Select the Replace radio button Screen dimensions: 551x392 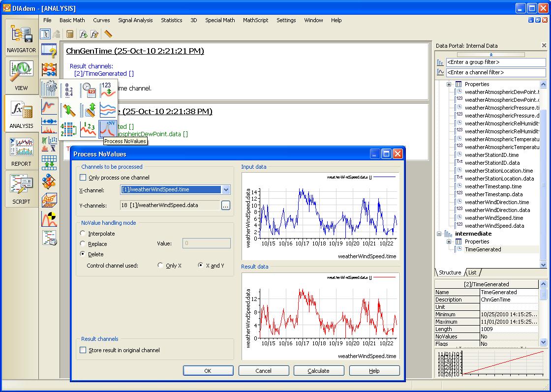(83, 243)
